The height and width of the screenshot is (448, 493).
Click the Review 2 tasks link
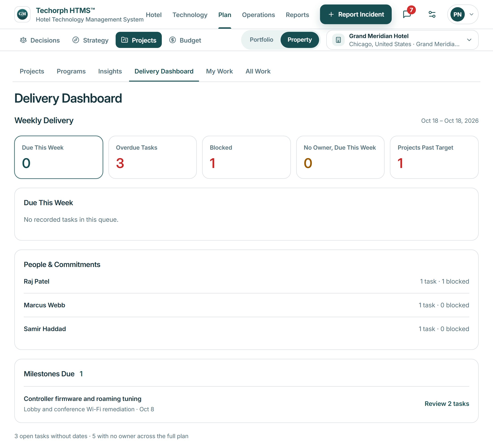coord(447,404)
